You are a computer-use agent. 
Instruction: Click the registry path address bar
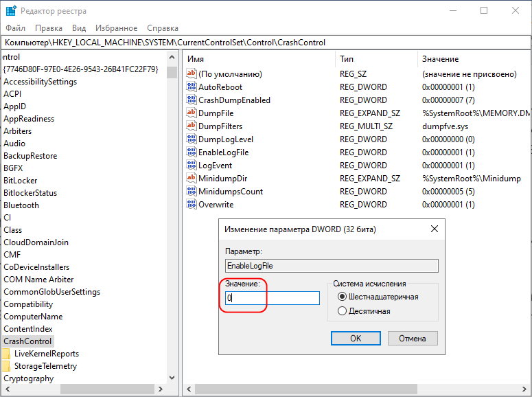[266, 43]
